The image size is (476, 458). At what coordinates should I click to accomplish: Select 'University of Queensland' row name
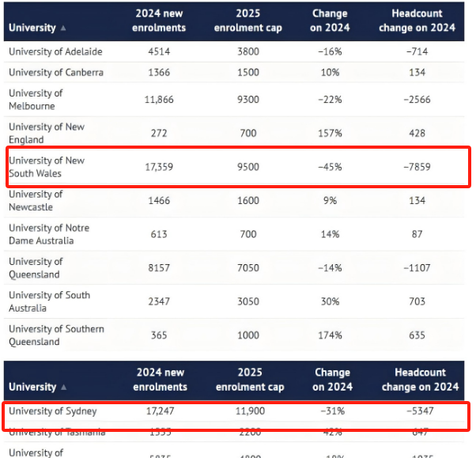[36, 268]
